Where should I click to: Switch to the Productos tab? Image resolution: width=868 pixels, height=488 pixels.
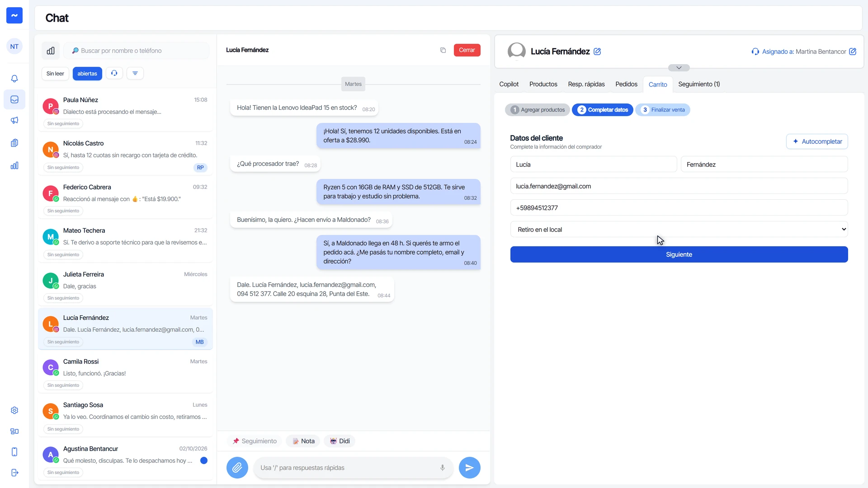click(543, 84)
